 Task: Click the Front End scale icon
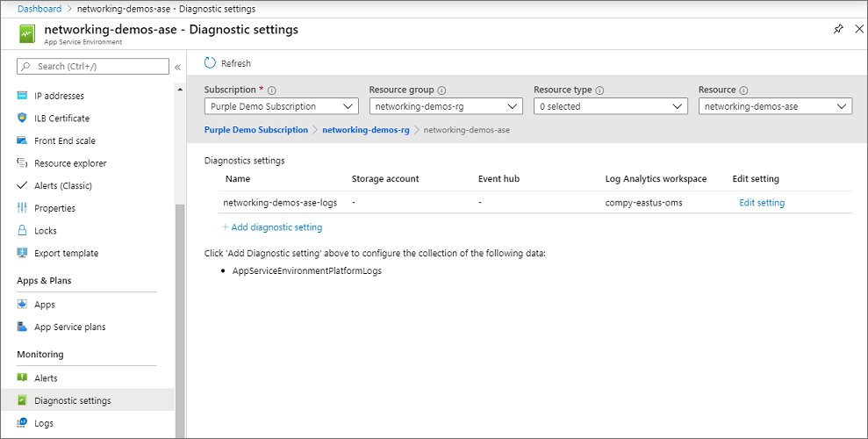(23, 140)
